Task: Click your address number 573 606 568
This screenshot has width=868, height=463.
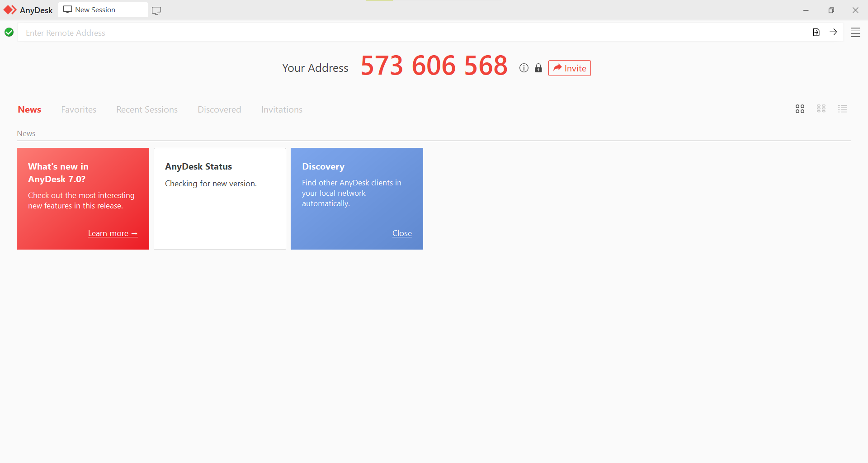Action: click(x=434, y=66)
